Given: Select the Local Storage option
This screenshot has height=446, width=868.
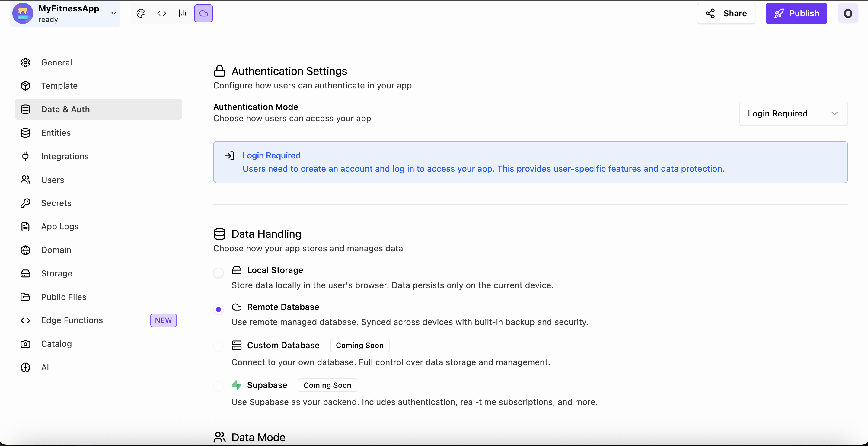Looking at the screenshot, I should click(218, 272).
